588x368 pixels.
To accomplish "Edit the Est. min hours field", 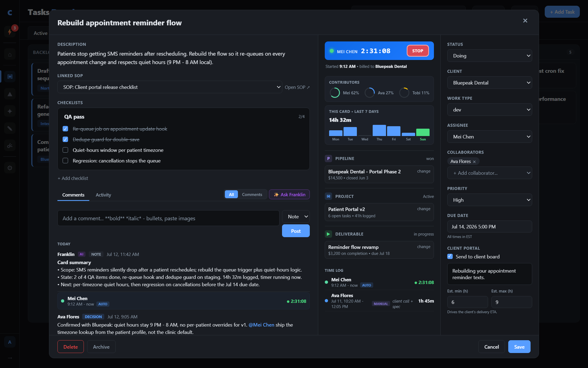I will (467, 302).
